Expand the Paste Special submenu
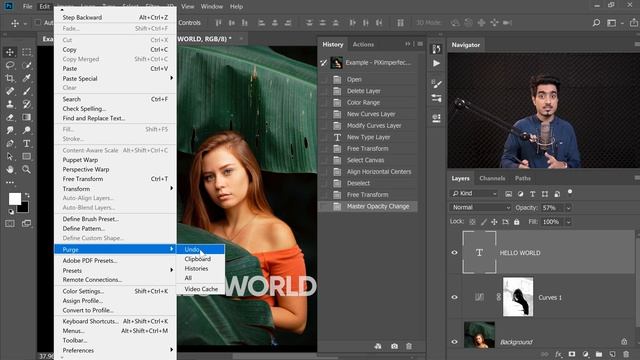The image size is (640, 360). pyautogui.click(x=116, y=78)
